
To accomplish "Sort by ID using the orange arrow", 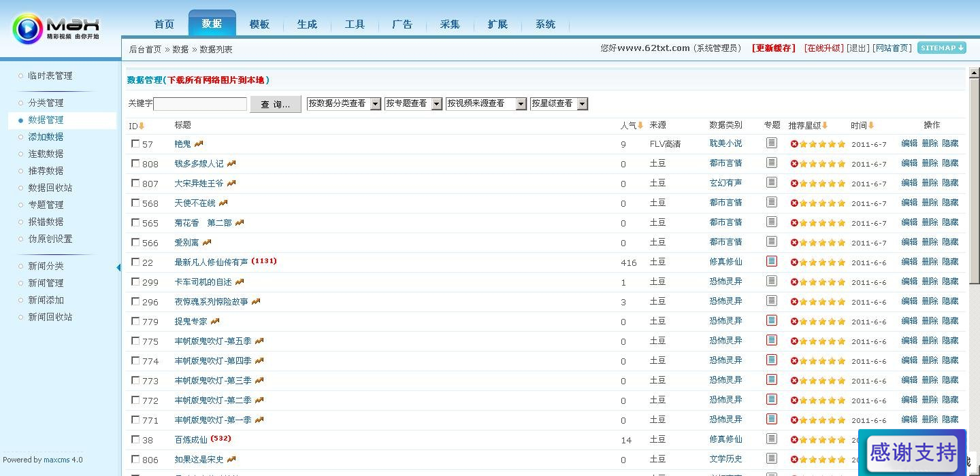I will 142,126.
